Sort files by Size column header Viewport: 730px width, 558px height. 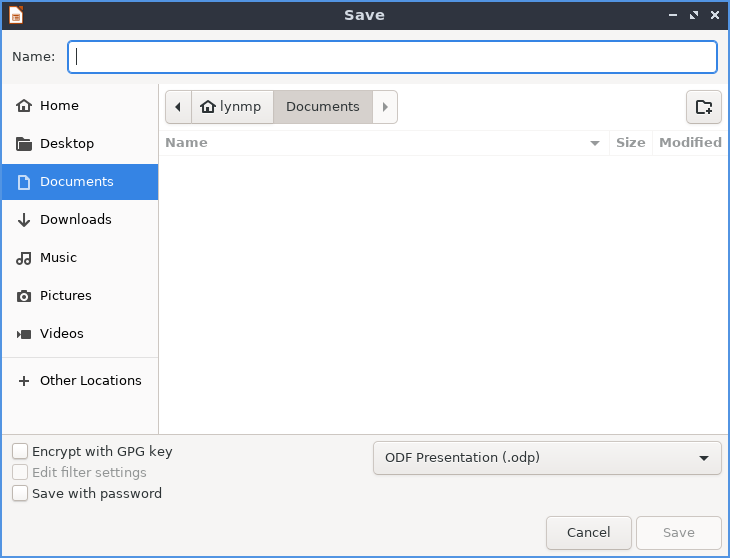click(630, 143)
